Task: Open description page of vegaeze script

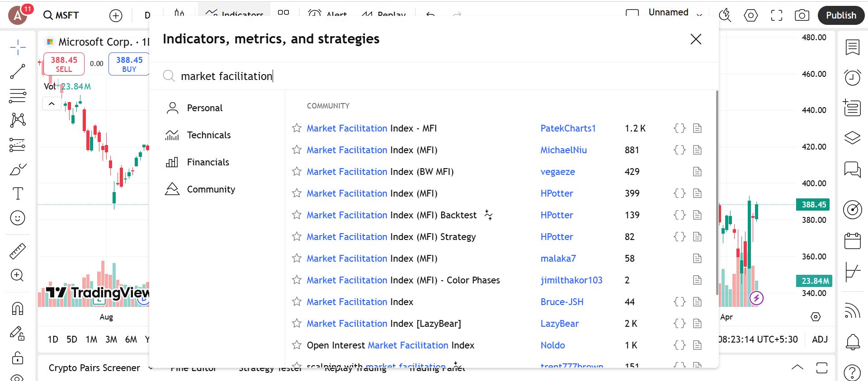Action: pos(697,172)
